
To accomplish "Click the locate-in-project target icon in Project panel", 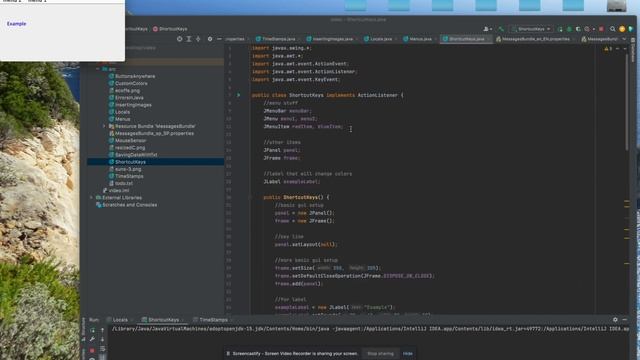I will click(180, 39).
